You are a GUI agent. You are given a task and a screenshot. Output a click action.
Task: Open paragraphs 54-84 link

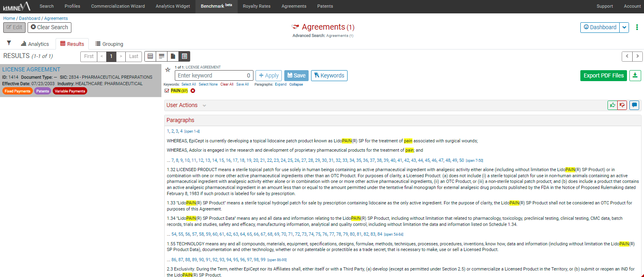pos(393,234)
